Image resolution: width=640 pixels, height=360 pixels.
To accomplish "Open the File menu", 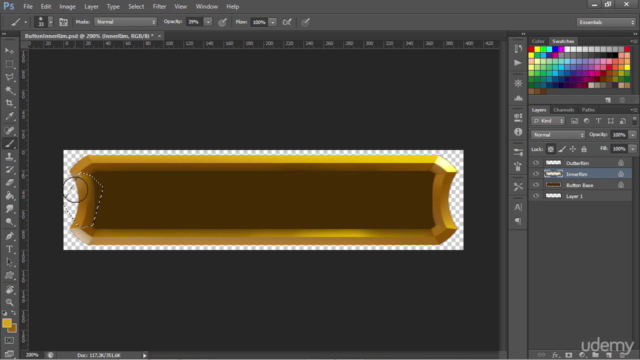I will coord(28,7).
